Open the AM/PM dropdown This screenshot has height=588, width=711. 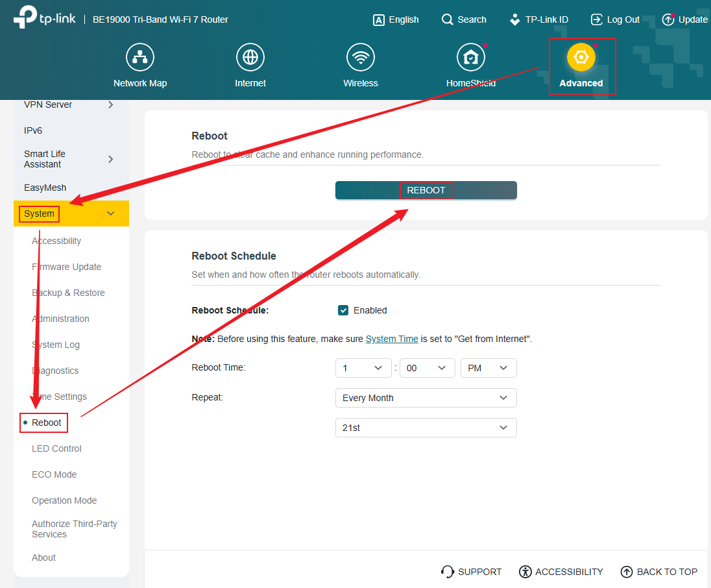488,368
